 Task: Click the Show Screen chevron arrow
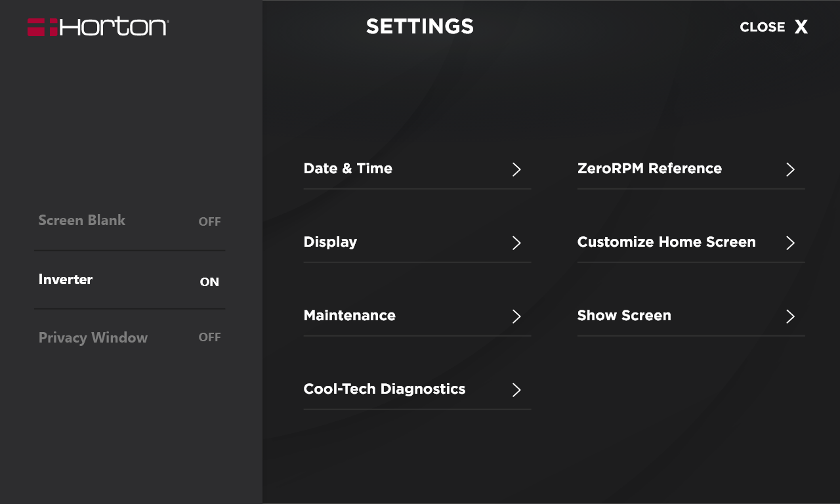[x=790, y=316]
